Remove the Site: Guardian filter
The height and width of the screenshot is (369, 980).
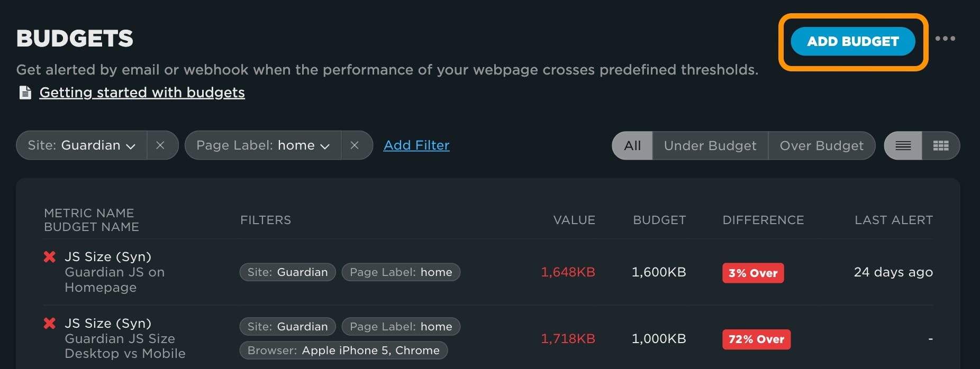[160, 145]
